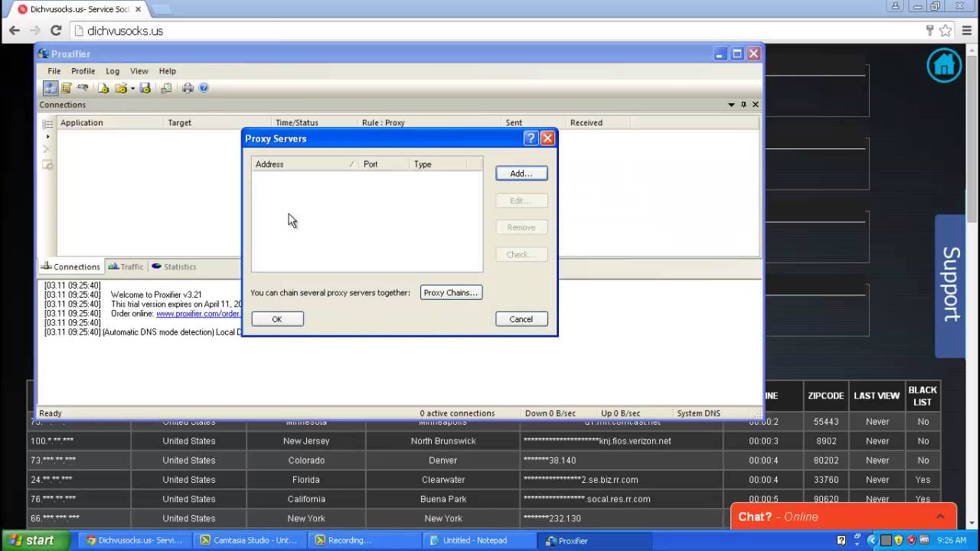Open the www.proxifier.com order link in log
The height and width of the screenshot is (551, 980).
click(198, 314)
